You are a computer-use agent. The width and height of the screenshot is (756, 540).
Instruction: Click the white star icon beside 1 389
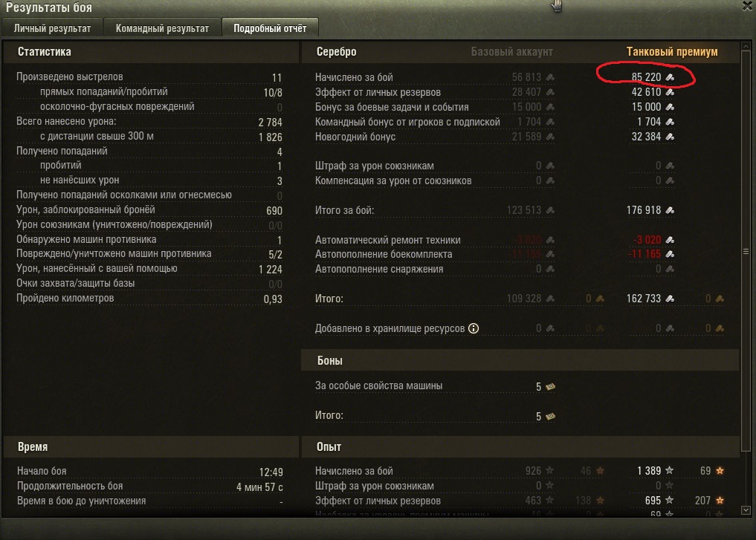point(670,471)
